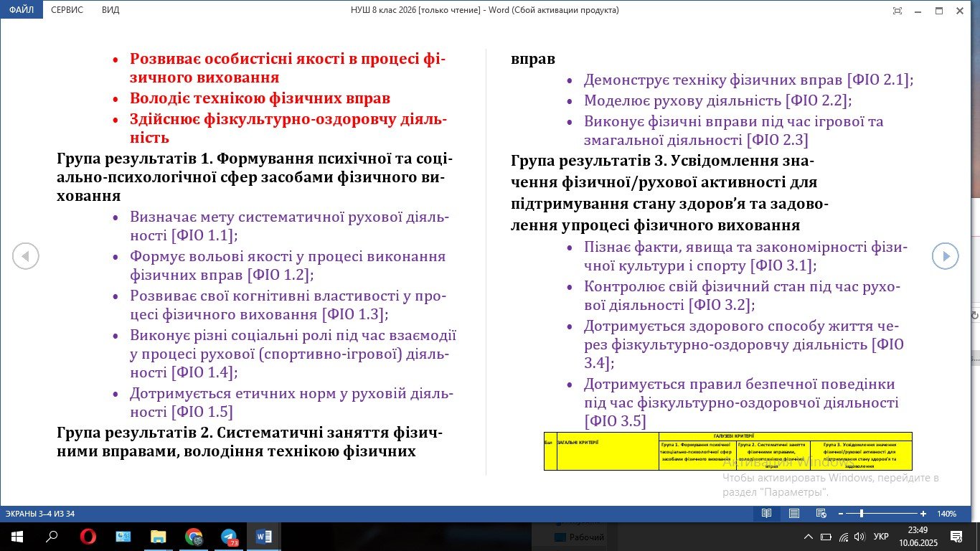This screenshot has height=551, width=980.
Task: Open Telegram from the taskbar
Action: click(229, 537)
